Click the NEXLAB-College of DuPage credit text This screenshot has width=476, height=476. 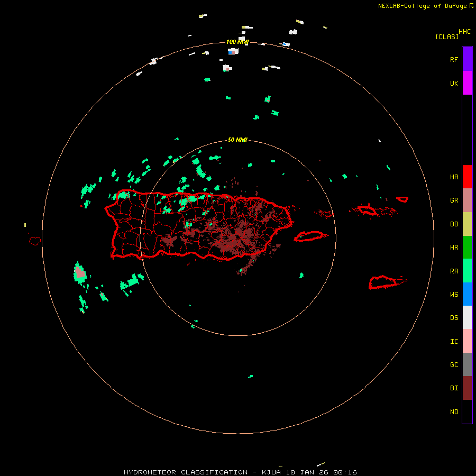coord(422,6)
